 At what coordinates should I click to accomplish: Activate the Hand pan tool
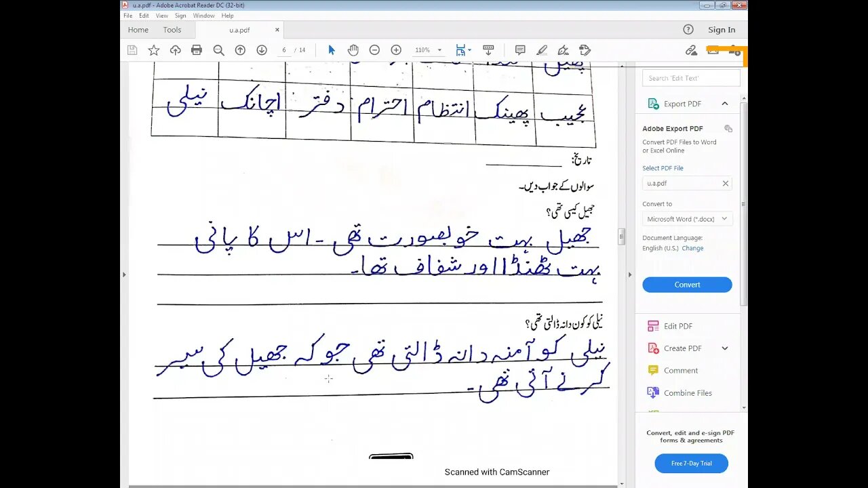[353, 50]
